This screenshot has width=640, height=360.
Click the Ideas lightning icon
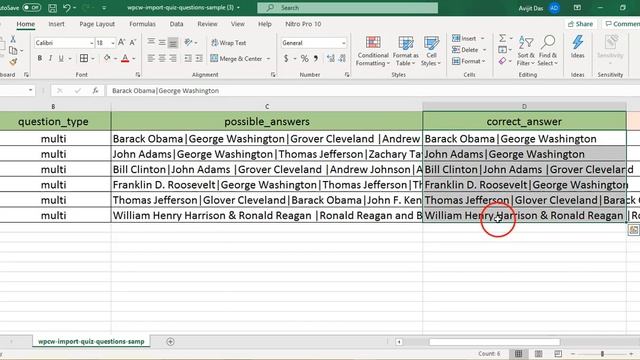(578, 47)
